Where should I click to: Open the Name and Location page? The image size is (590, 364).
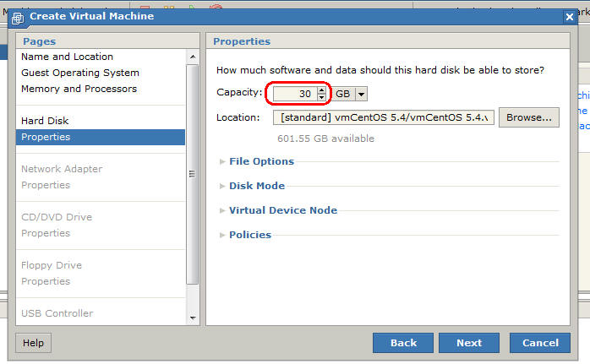67,57
